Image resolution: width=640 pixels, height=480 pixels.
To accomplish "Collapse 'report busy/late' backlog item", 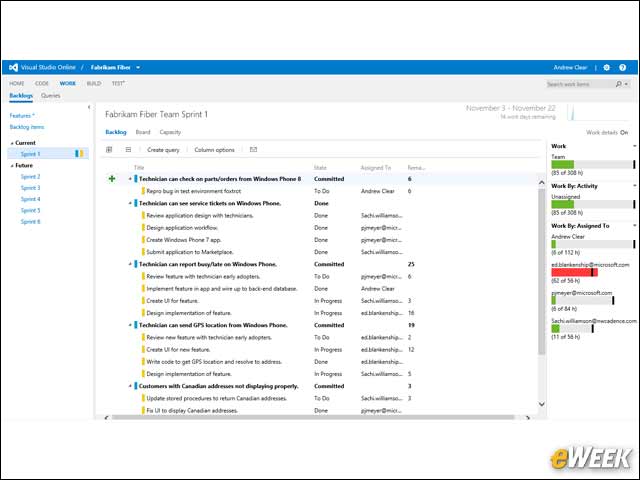I will [x=130, y=264].
